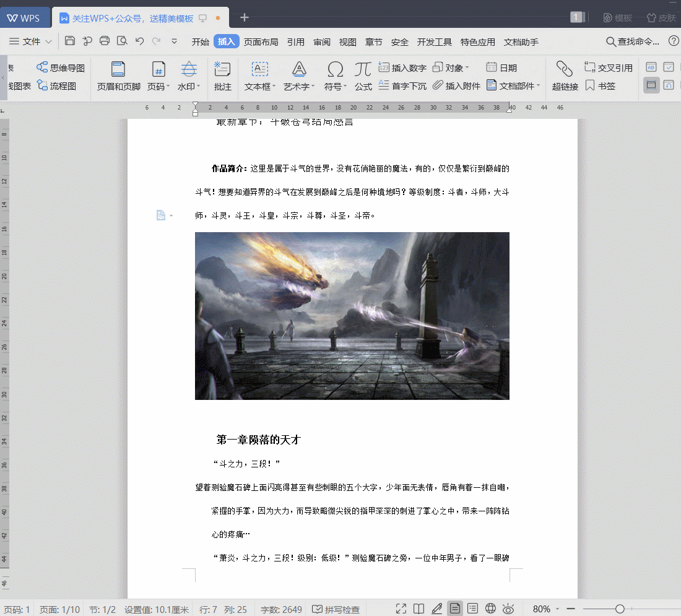This screenshot has width=681, height=616.
Task: Click 皮肤 skin button
Action: click(x=661, y=18)
